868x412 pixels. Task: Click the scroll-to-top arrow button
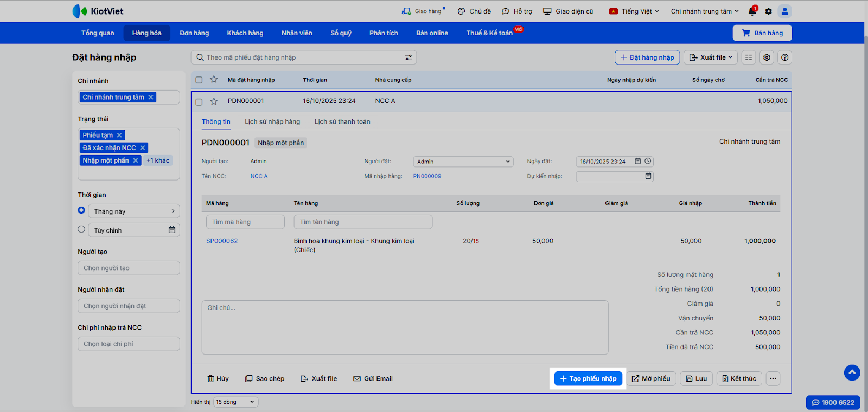[x=852, y=372]
